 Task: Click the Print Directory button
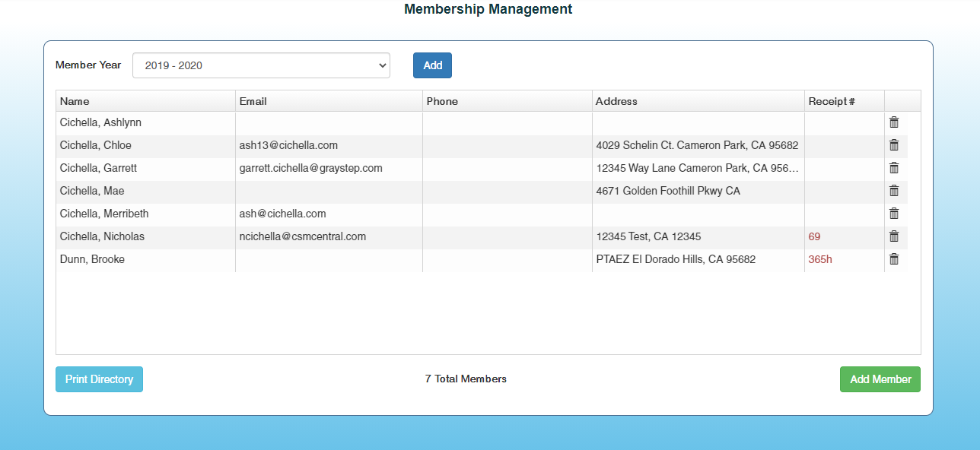pos(99,379)
